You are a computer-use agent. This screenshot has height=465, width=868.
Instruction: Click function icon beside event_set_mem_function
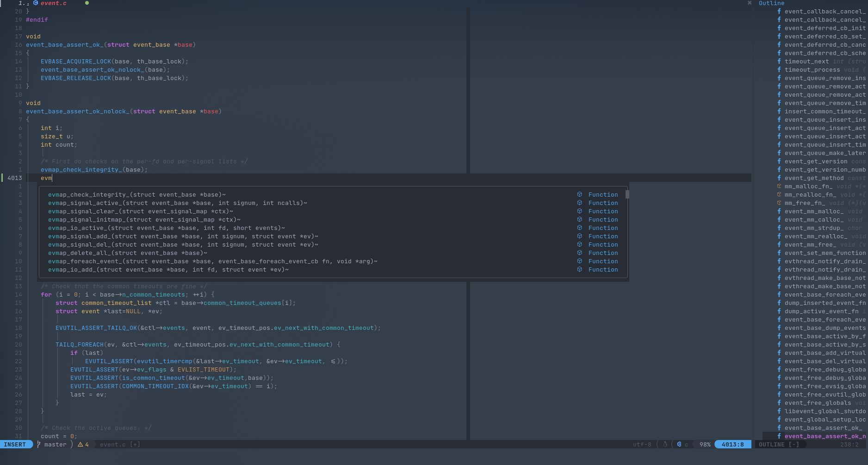(779, 253)
